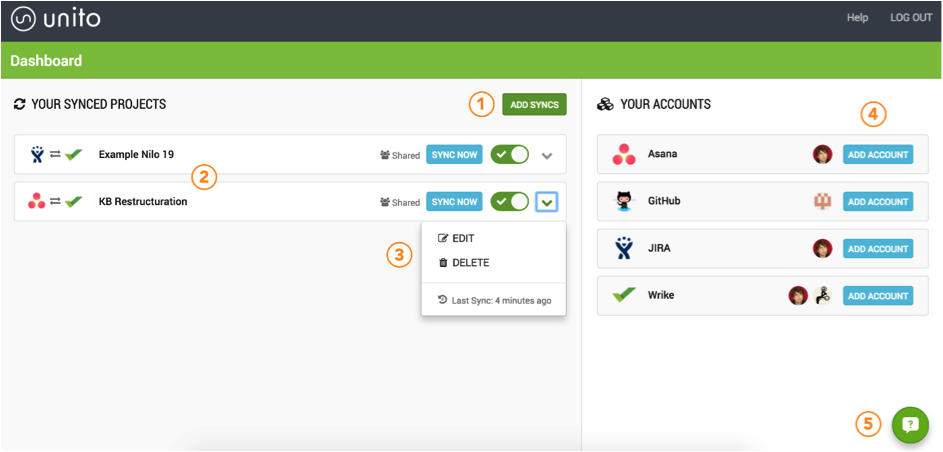Viewport: 943px width, 452px height.
Task: Click the sync icon beside Your Synced Projects
Action: point(19,105)
